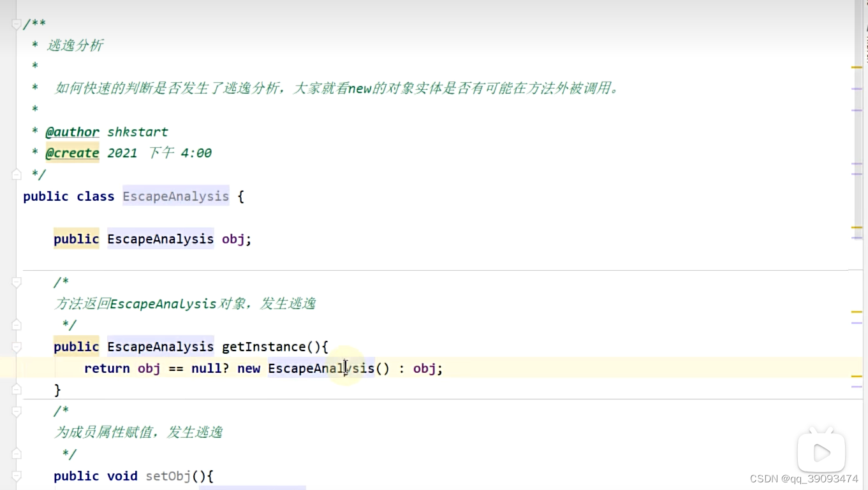Click comment "为成员属性赋值，发生逃逸"
The image size is (868, 490).
point(138,432)
